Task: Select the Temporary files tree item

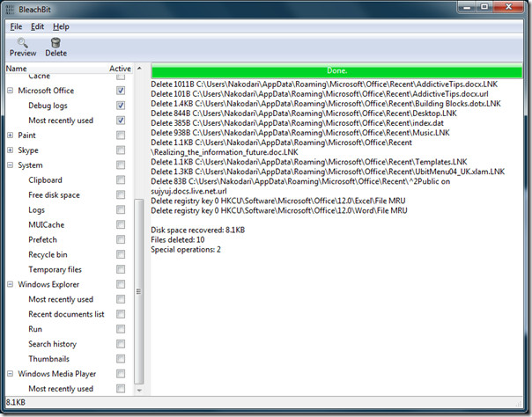Action: click(x=55, y=269)
